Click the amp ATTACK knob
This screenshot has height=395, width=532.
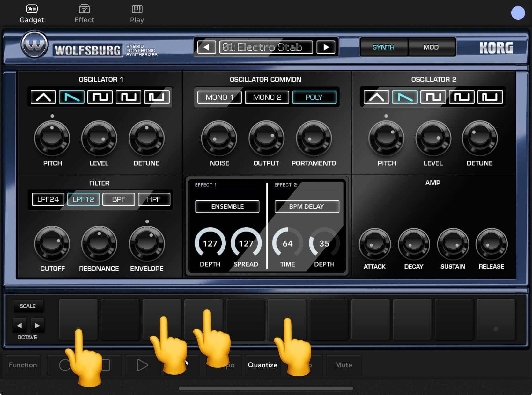pyautogui.click(x=375, y=244)
